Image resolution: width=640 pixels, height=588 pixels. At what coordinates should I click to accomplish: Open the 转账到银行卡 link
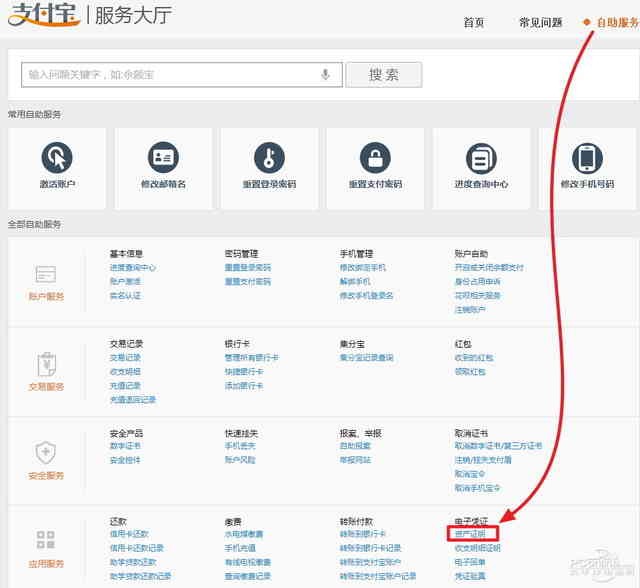pyautogui.click(x=363, y=534)
